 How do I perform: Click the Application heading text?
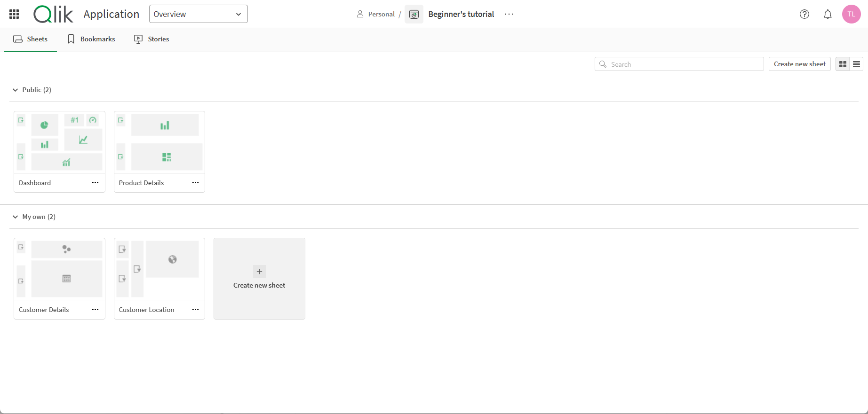point(111,14)
